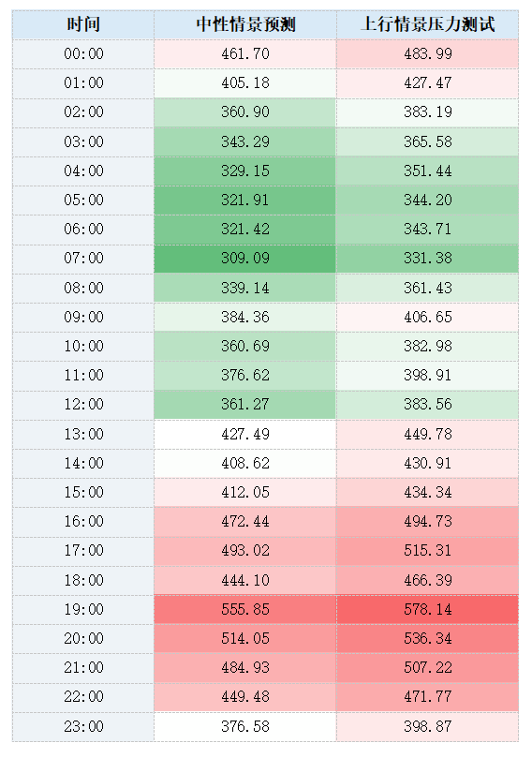Screen dimensions: 532x758
Task: Select the neutral forecast value 427.49
Action: coord(245,434)
